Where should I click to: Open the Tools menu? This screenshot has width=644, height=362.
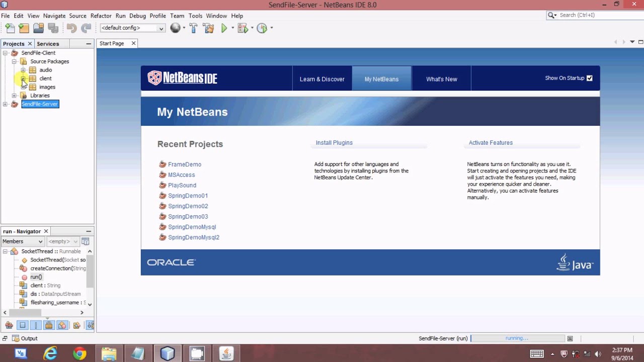[x=195, y=16]
